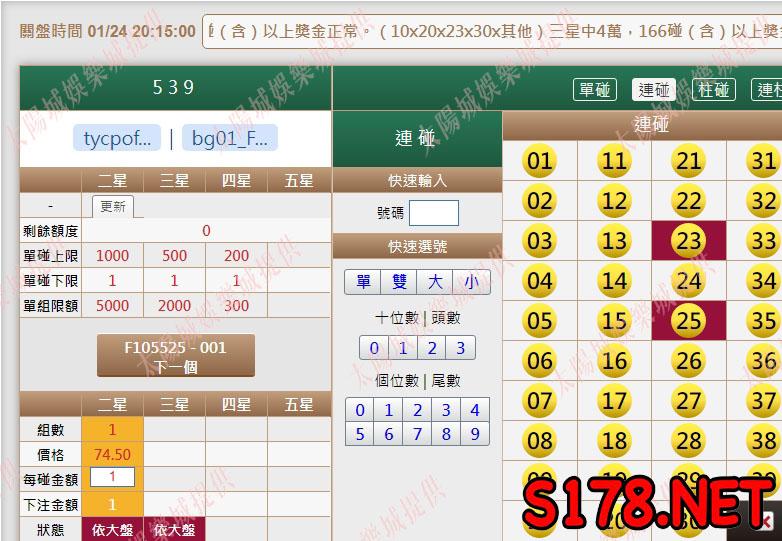The width and height of the screenshot is (782, 541).
Task: Quick-select even numbers with 雙
Action: (399, 282)
